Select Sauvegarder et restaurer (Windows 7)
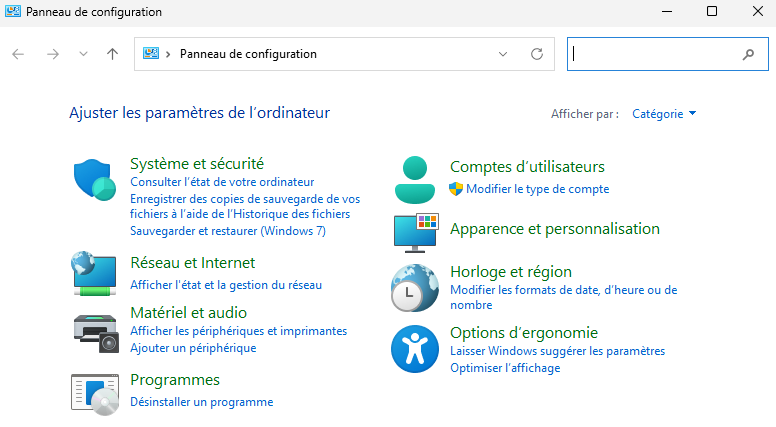The image size is (776, 427). coord(228,231)
